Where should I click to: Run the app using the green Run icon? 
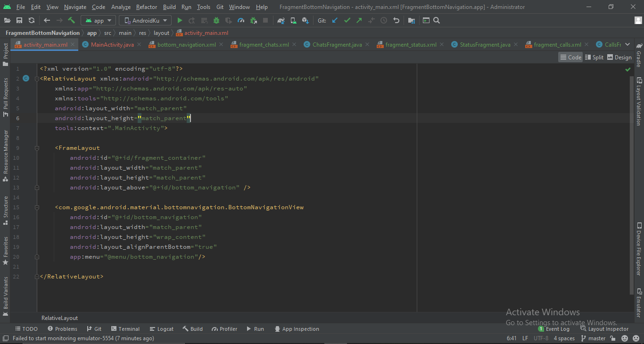180,20
